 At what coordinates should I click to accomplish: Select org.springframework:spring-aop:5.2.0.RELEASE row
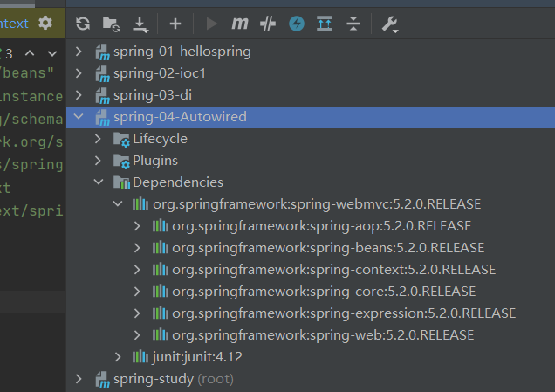click(311, 226)
